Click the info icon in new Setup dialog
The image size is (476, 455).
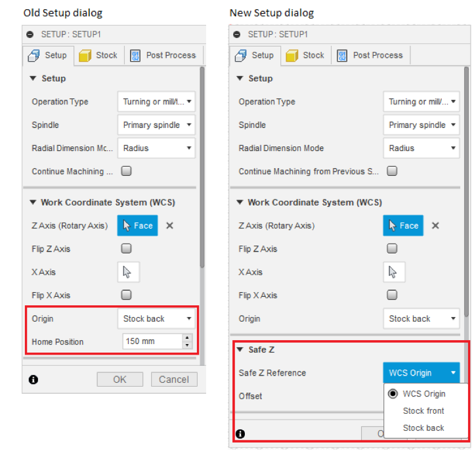click(240, 434)
